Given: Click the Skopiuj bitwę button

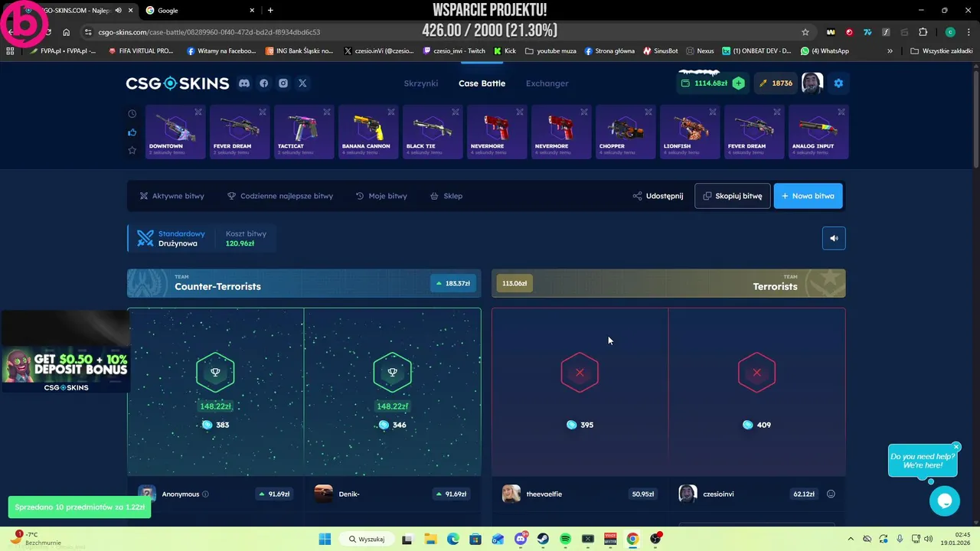Looking at the screenshot, I should coord(733,196).
